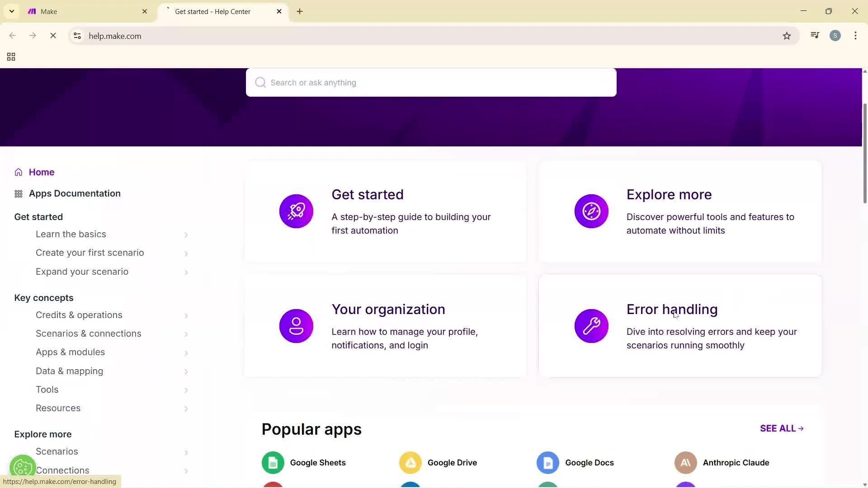Select the Get started Help Center tab
Screen dimensions: 868x488
click(212, 11)
